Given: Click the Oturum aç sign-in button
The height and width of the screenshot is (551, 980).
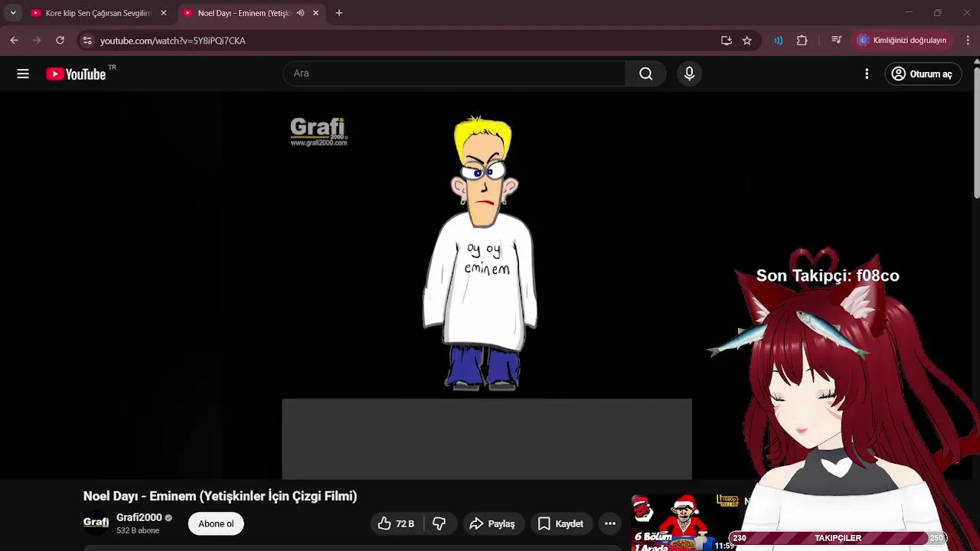Looking at the screenshot, I should [x=923, y=73].
